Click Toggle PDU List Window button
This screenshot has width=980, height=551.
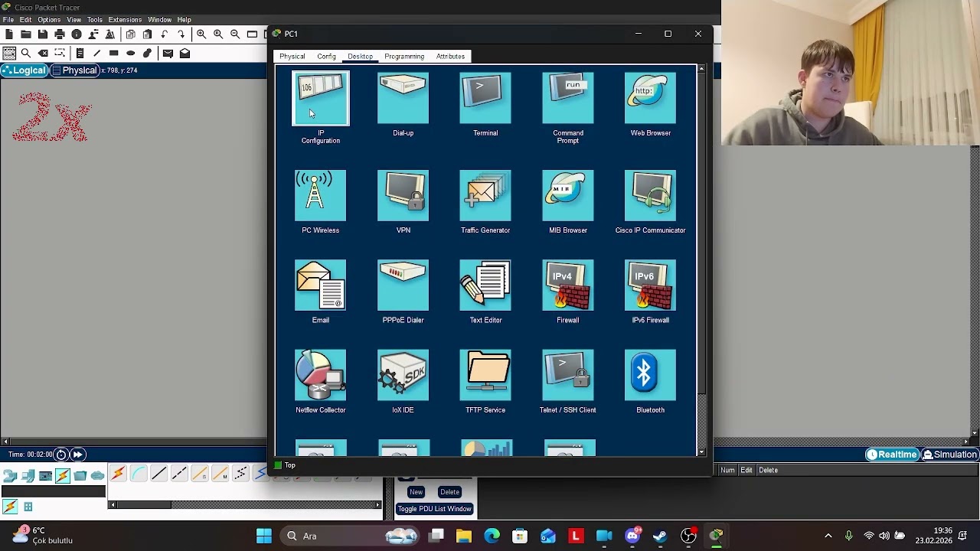[x=434, y=509]
